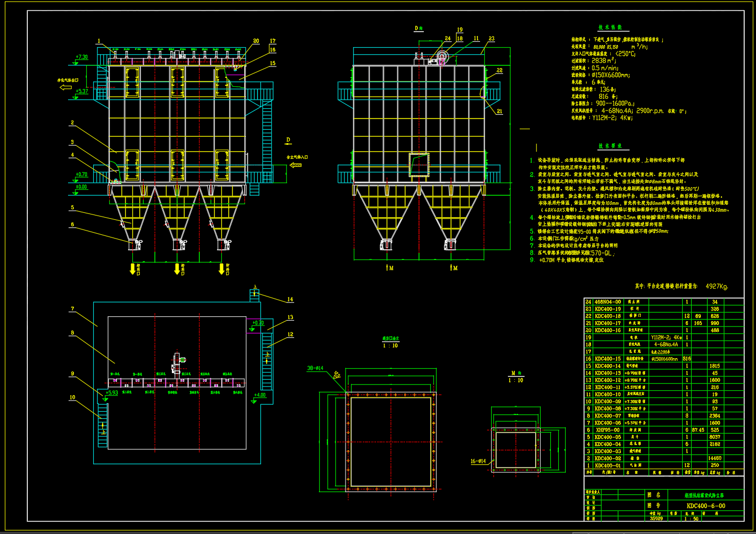Select parts list cell KDC400-15
Viewport: 756px width, 534px height.
click(x=608, y=359)
